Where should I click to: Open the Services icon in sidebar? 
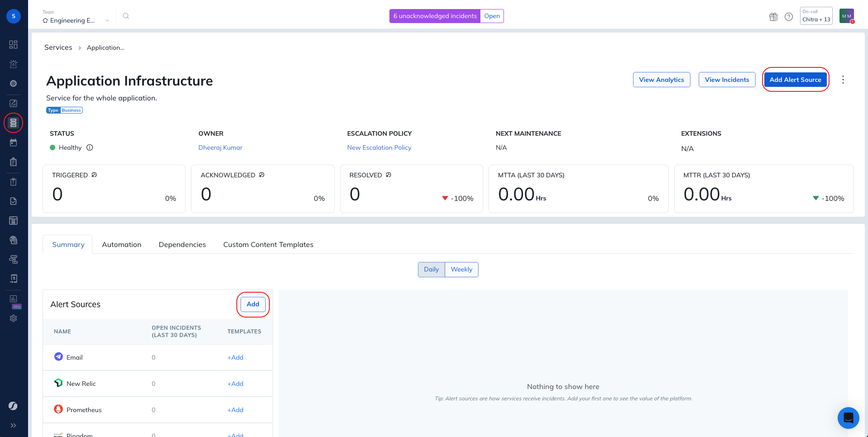point(13,123)
